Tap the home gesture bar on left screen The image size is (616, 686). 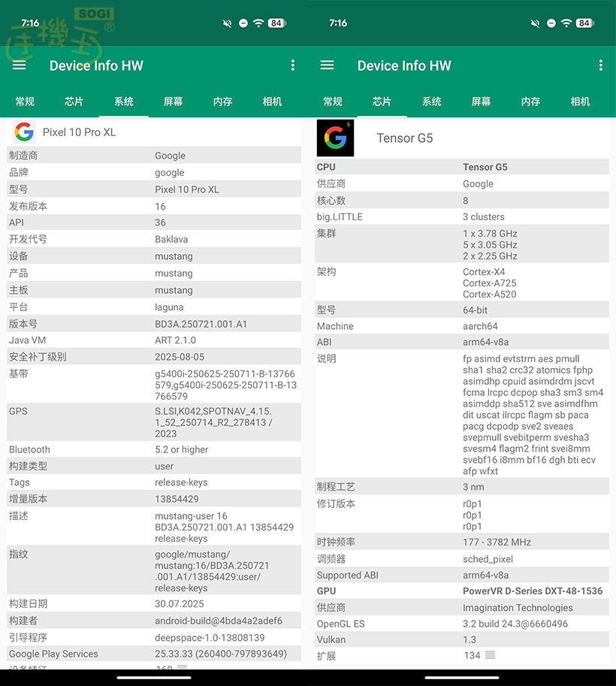[154, 677]
